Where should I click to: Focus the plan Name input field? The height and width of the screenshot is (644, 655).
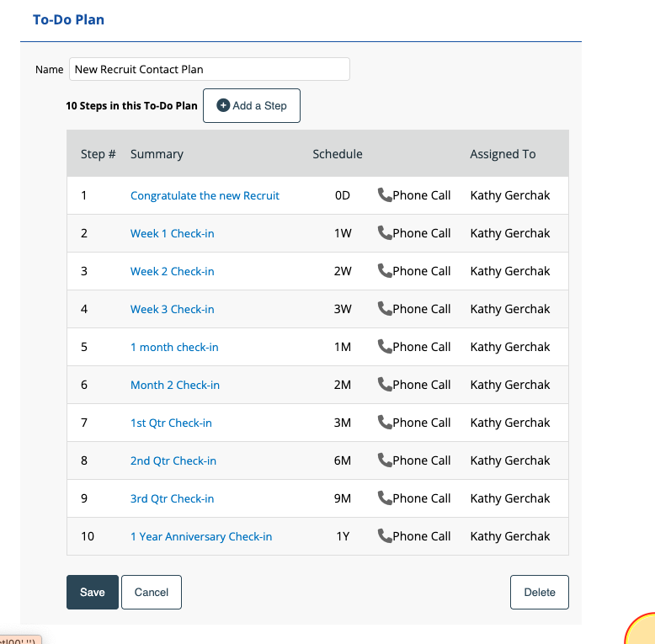(x=209, y=70)
